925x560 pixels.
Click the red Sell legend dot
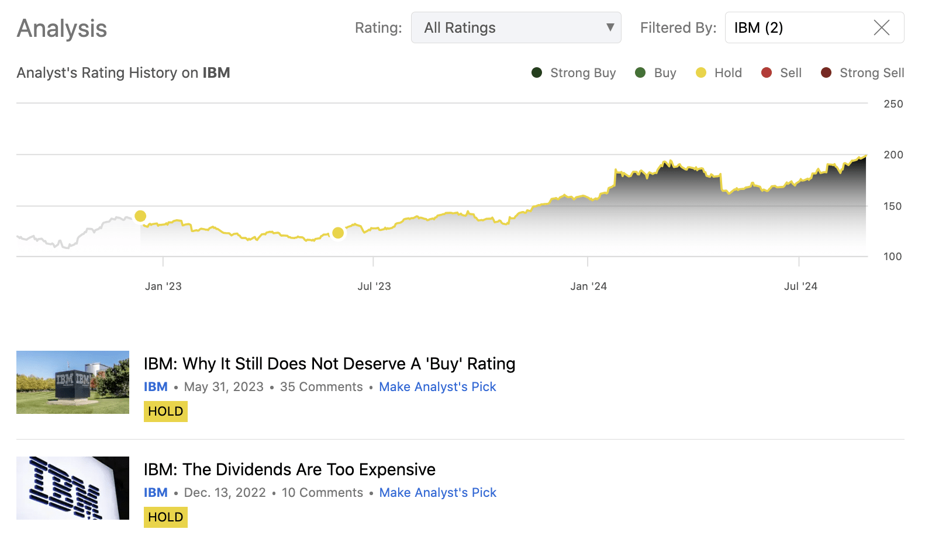pyautogui.click(x=767, y=72)
